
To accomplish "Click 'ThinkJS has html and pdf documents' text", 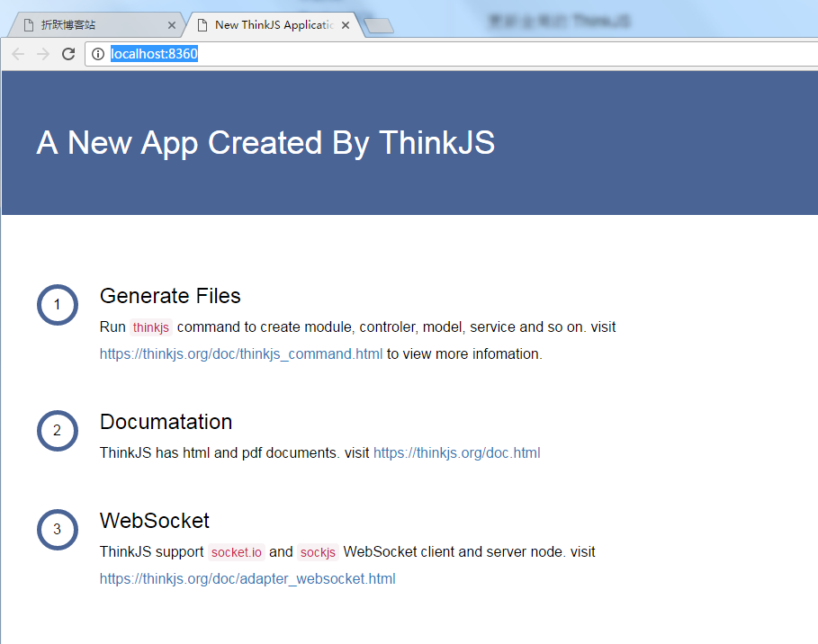I will (x=220, y=452).
